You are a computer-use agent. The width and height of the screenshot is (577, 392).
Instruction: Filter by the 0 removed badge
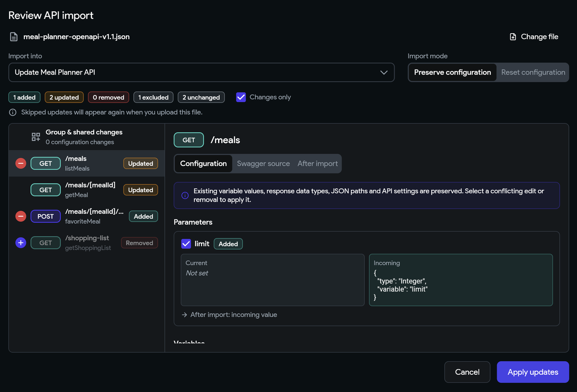[x=109, y=97]
